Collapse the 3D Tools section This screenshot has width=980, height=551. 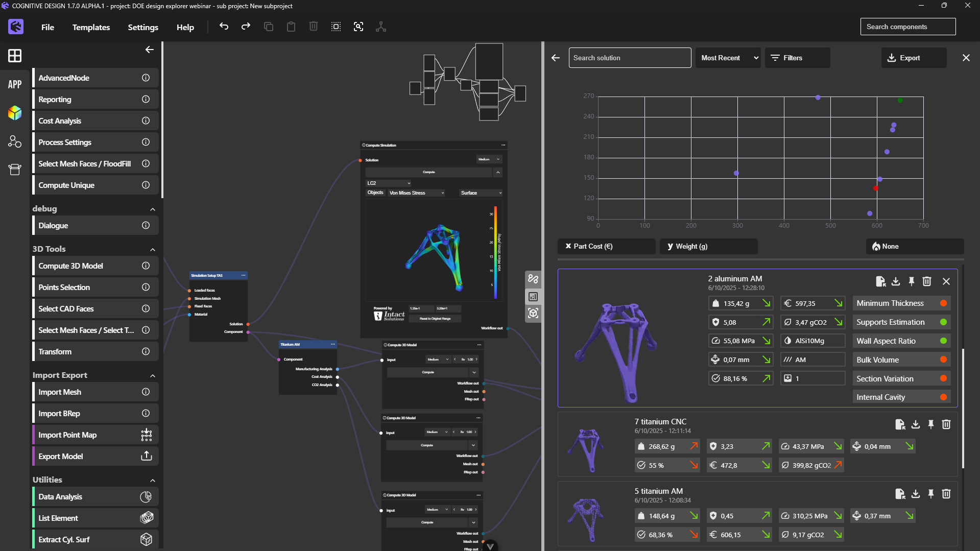pyautogui.click(x=153, y=249)
